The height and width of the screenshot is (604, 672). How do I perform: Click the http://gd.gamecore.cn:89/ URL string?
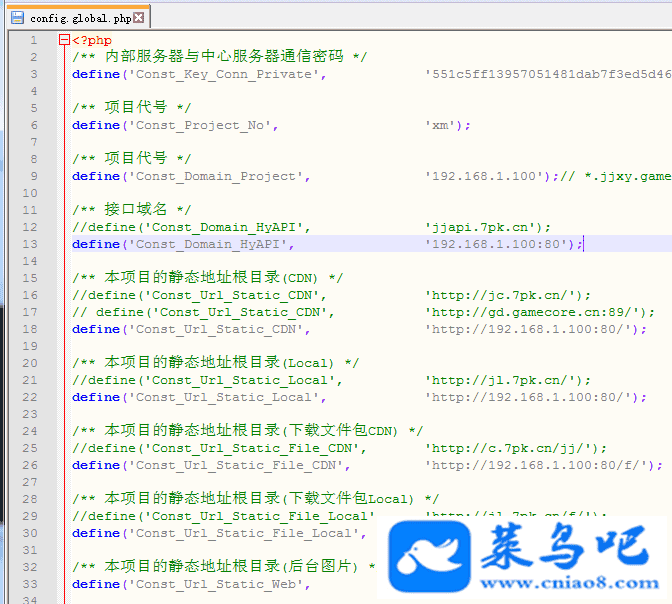[x=536, y=312]
